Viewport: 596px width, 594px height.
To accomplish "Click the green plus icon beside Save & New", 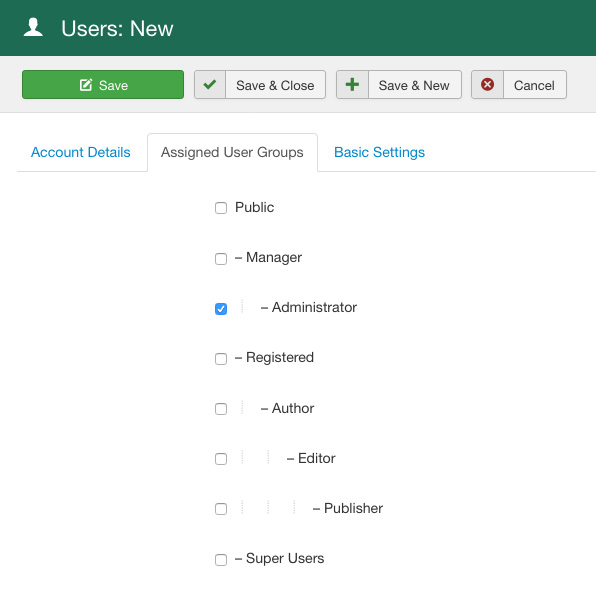I will 352,84.
